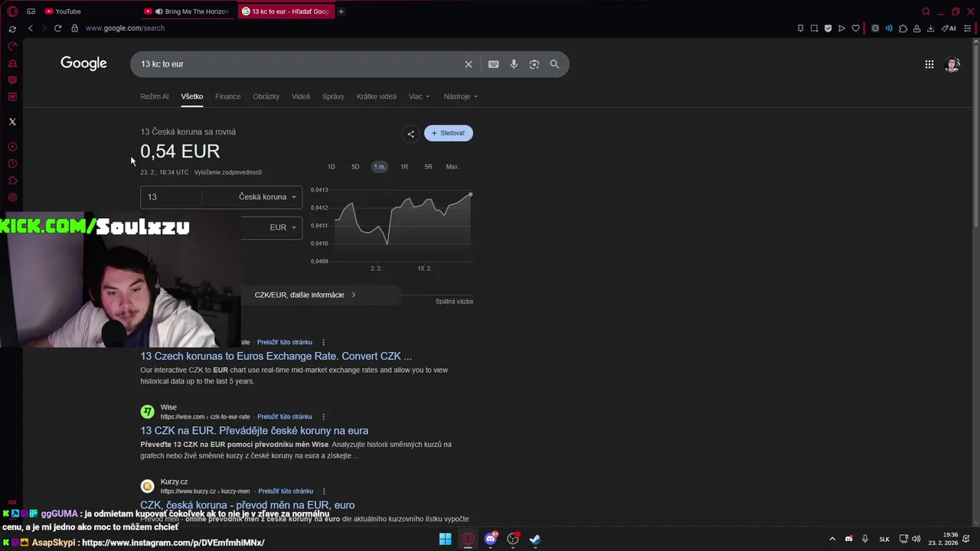
Task: Open the on-screen keyboard input tool
Action: pos(493,64)
